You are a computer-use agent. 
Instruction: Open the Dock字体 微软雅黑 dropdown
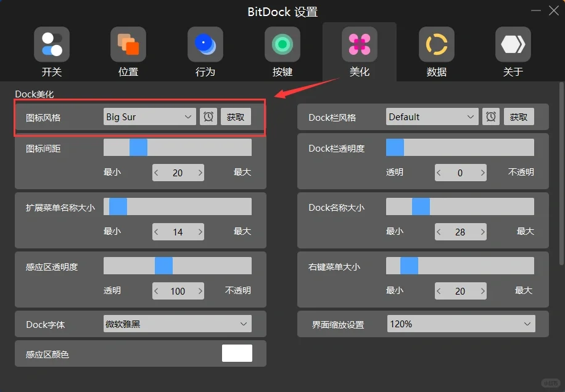point(178,324)
